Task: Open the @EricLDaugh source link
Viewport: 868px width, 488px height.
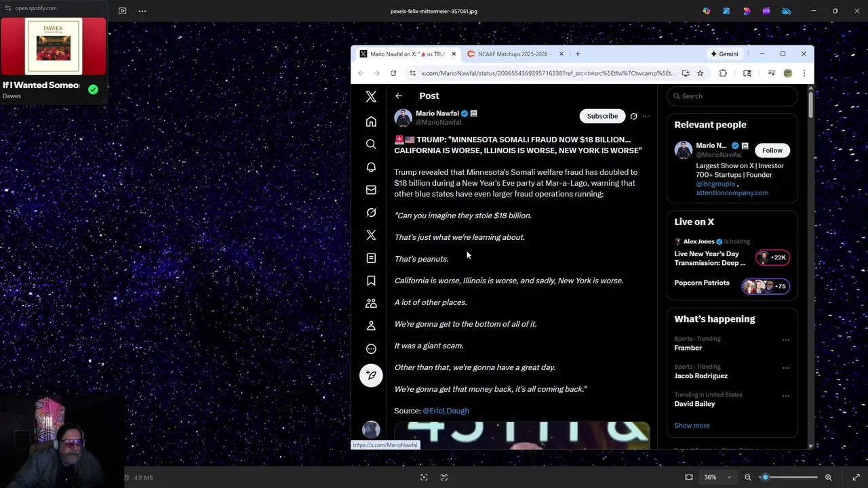Action: click(446, 411)
